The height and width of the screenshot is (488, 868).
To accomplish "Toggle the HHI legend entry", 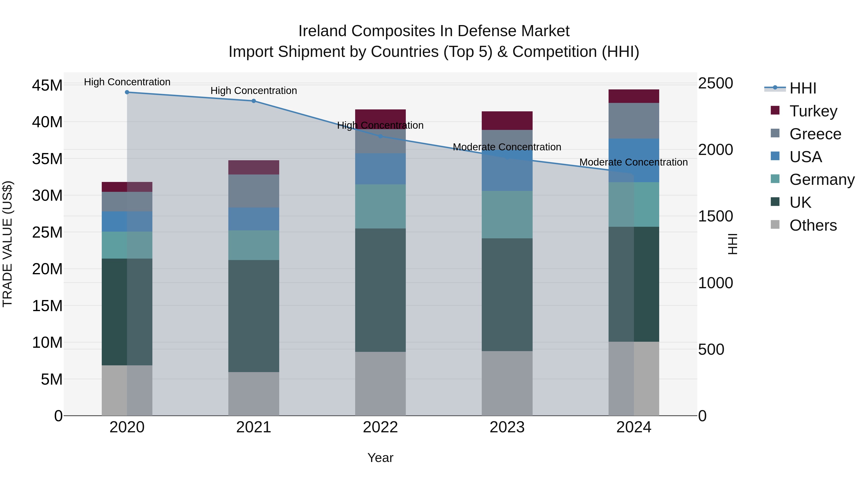I will (791, 88).
